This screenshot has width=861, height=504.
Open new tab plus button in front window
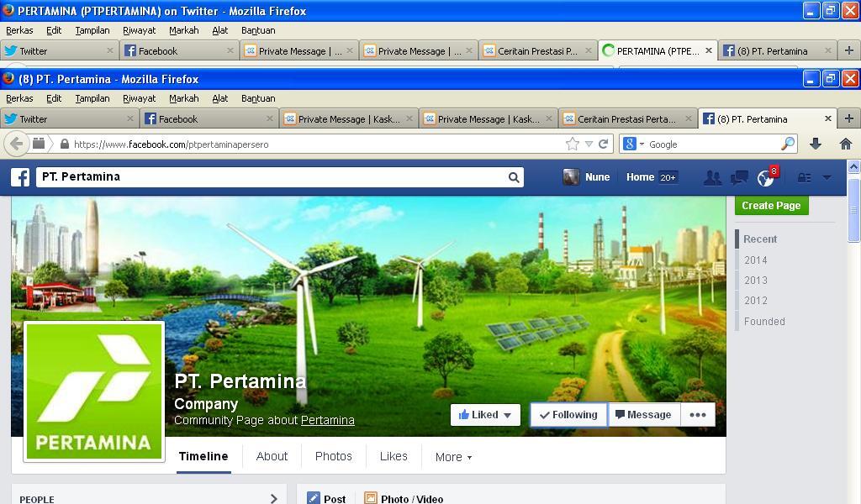click(849, 118)
